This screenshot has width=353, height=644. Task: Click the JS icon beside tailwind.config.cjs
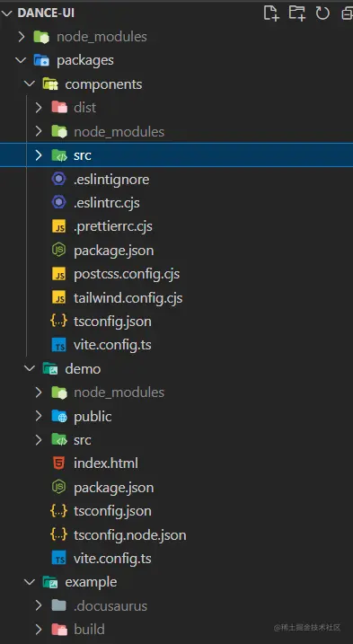coord(59,298)
